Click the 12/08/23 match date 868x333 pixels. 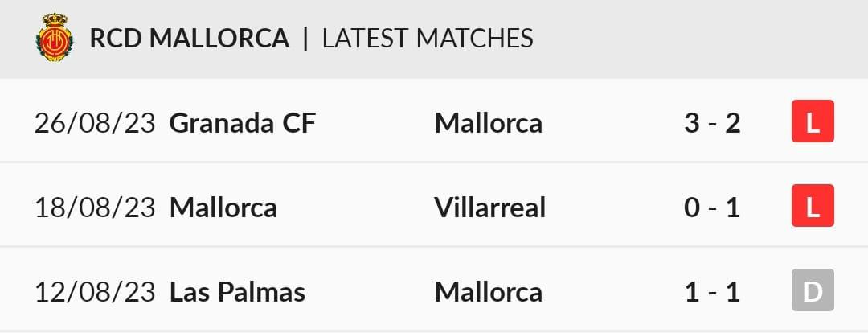pyautogui.click(x=95, y=292)
